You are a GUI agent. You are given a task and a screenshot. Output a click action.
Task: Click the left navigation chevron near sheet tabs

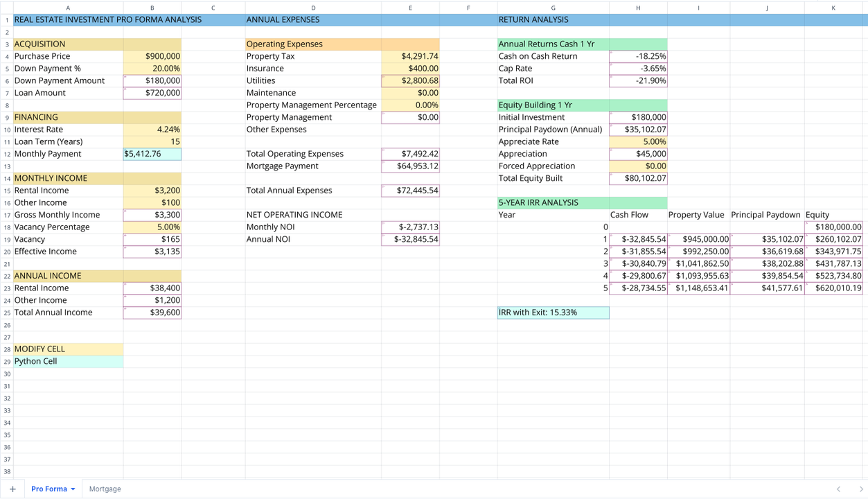tap(837, 489)
